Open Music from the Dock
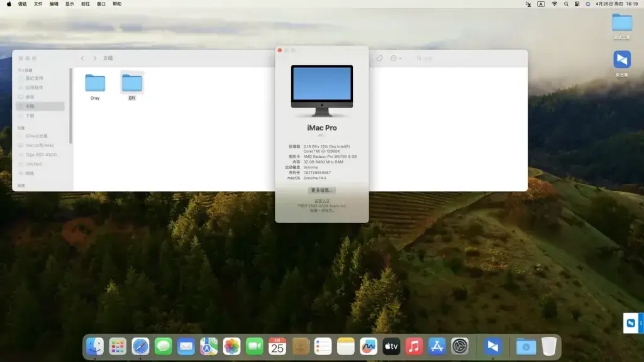Image resolution: width=644 pixels, height=362 pixels. click(x=414, y=346)
